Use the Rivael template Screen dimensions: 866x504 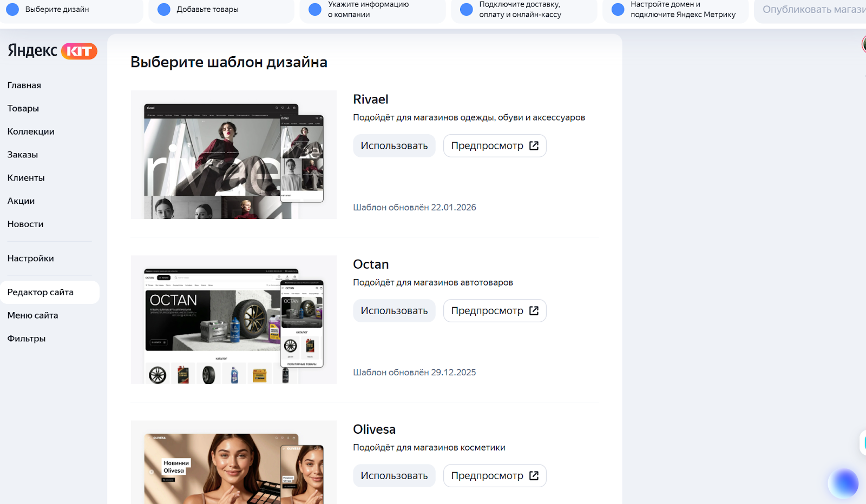click(394, 146)
